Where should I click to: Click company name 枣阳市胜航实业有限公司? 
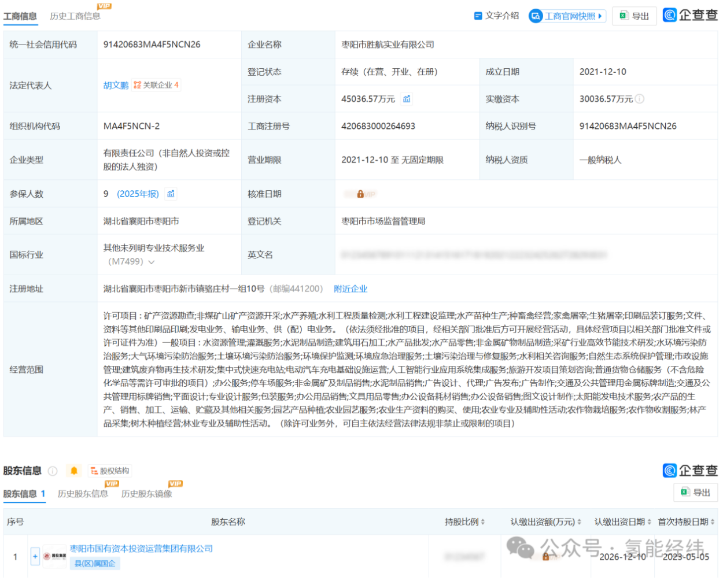tap(388, 45)
